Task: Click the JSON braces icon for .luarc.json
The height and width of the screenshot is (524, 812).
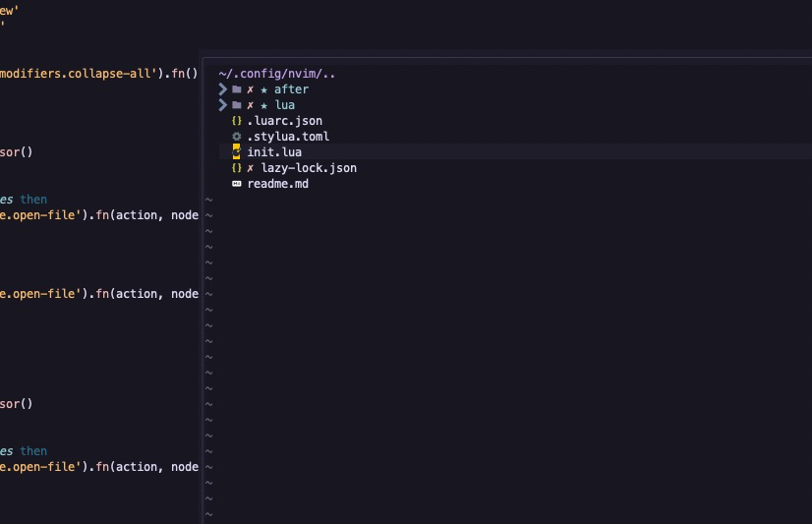Action: 237,121
